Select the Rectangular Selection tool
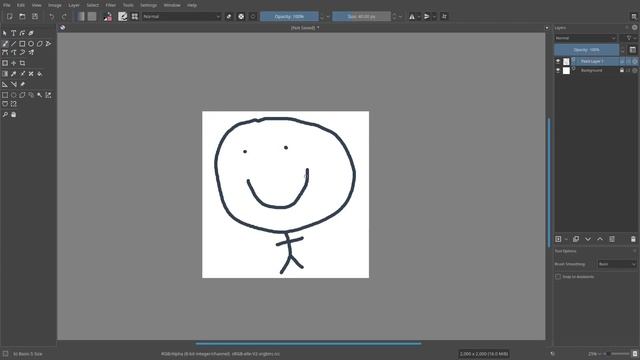Screen dimensions: 640x360 (5, 95)
